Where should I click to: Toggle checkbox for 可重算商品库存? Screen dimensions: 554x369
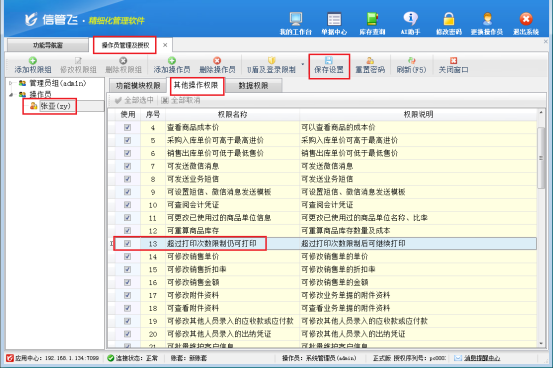pos(128,230)
